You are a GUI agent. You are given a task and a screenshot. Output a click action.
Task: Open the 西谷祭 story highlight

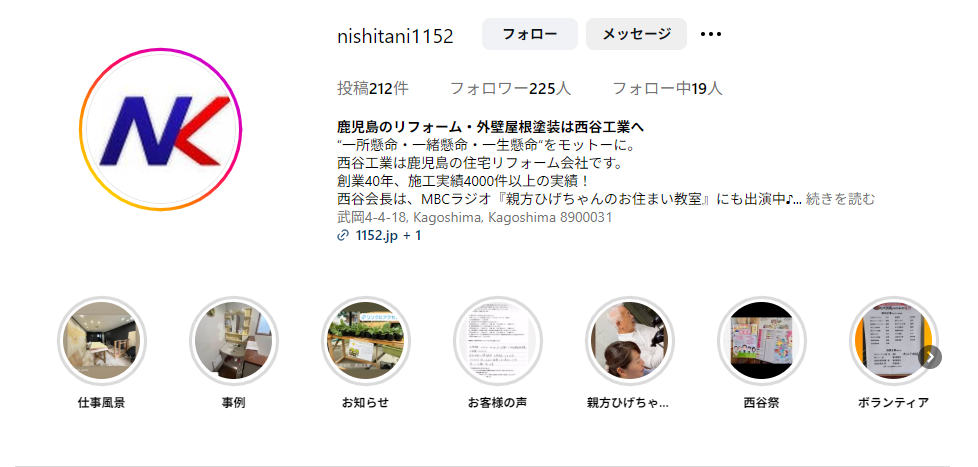762,340
